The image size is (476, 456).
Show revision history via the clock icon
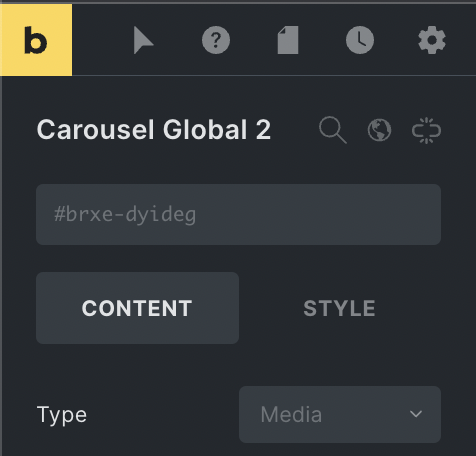(x=360, y=40)
